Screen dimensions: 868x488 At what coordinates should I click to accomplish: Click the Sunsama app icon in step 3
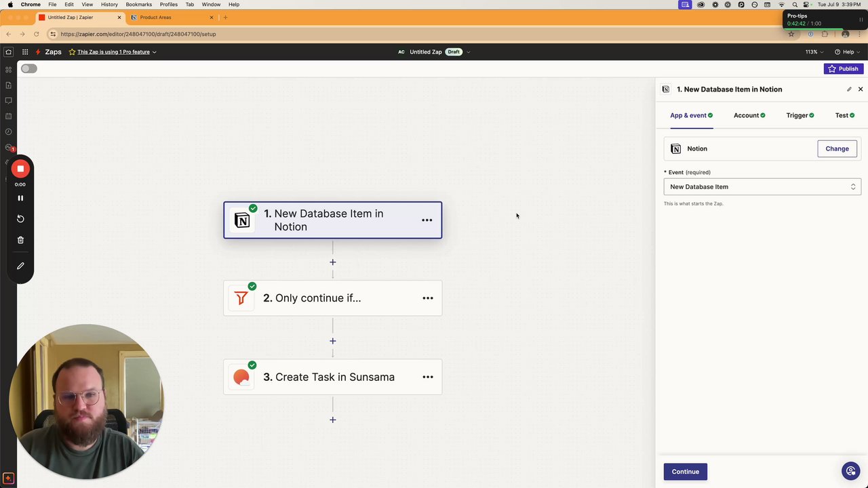click(x=241, y=377)
